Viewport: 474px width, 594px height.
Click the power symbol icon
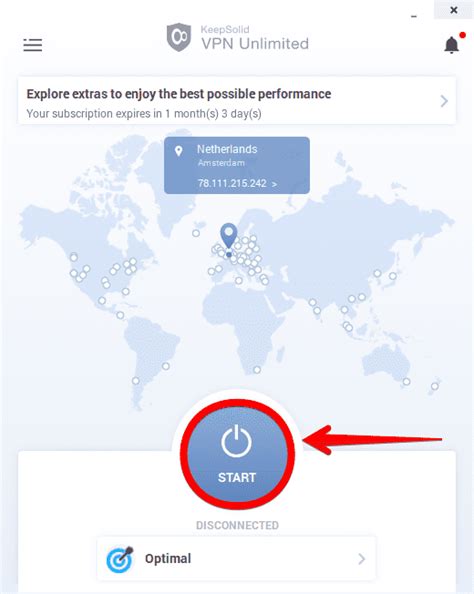[x=236, y=441]
